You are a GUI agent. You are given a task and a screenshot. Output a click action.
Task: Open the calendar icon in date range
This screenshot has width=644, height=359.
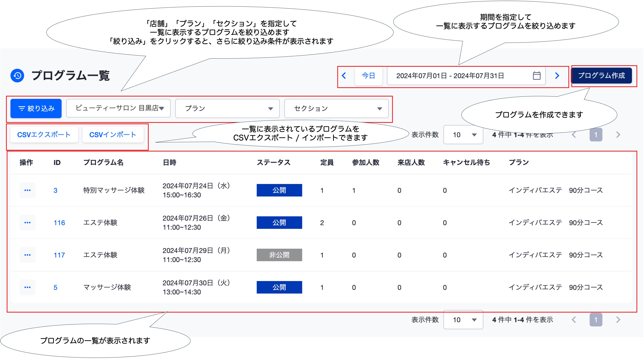[536, 76]
